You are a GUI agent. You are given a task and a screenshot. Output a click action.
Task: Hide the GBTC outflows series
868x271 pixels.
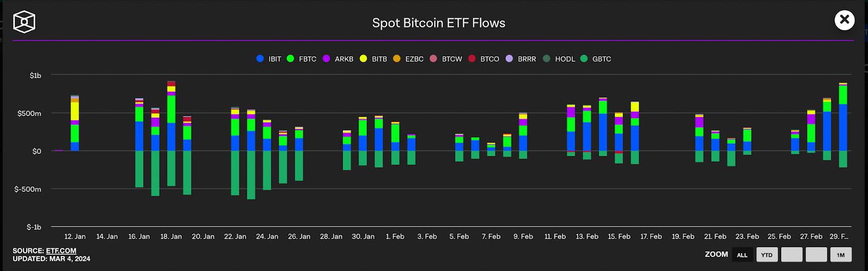596,59
